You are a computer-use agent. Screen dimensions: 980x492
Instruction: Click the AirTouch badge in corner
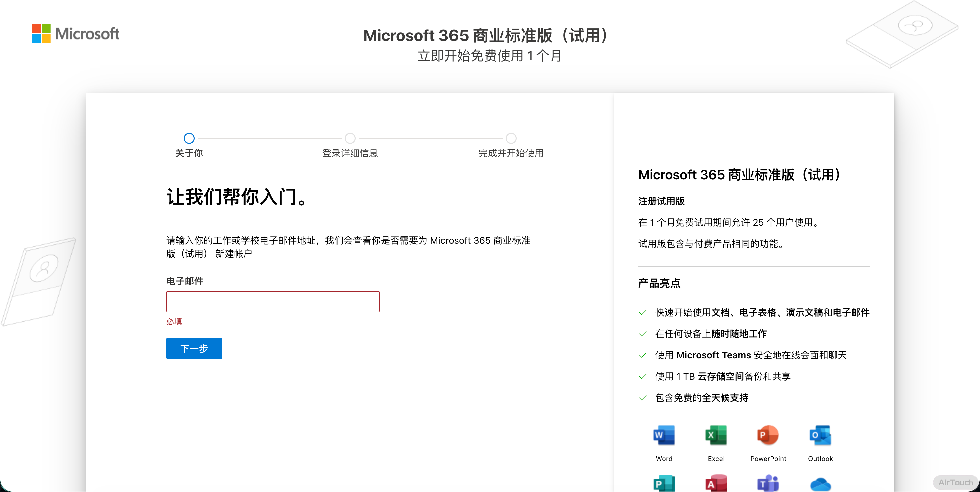click(x=955, y=482)
